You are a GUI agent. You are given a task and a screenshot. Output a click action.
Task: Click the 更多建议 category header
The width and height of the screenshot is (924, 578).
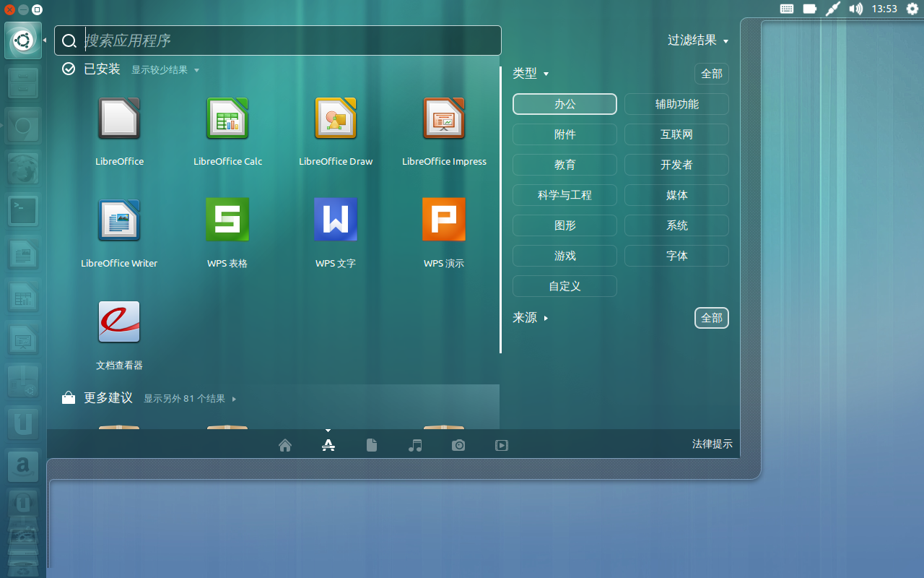pos(108,398)
